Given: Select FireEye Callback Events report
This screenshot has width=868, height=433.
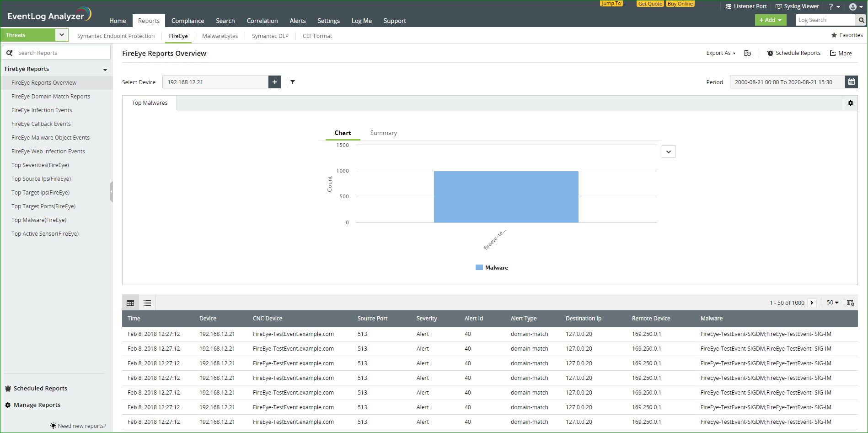Looking at the screenshot, I should 41,124.
